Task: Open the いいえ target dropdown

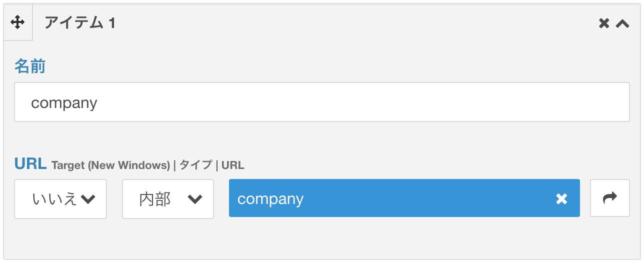Action: coord(60,199)
